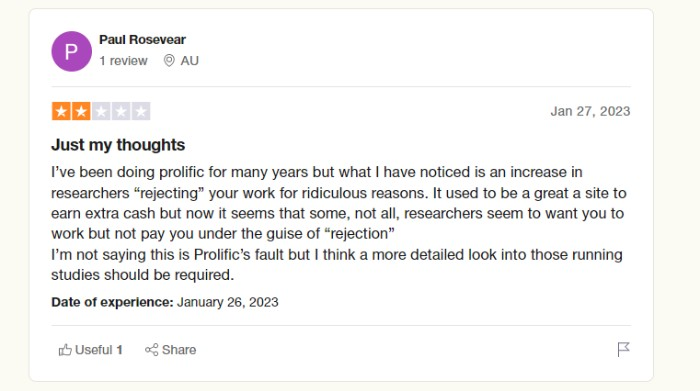Click the Jan 27, 2023 review date

tap(590, 111)
